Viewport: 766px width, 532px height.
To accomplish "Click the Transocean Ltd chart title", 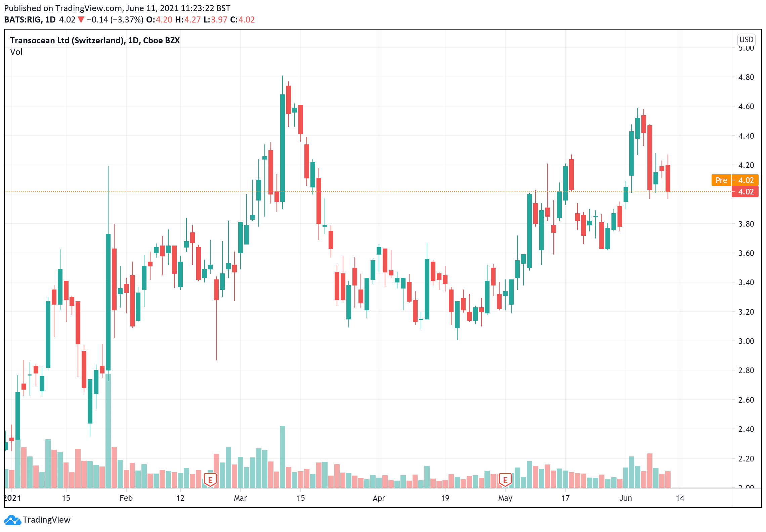I will point(95,40).
